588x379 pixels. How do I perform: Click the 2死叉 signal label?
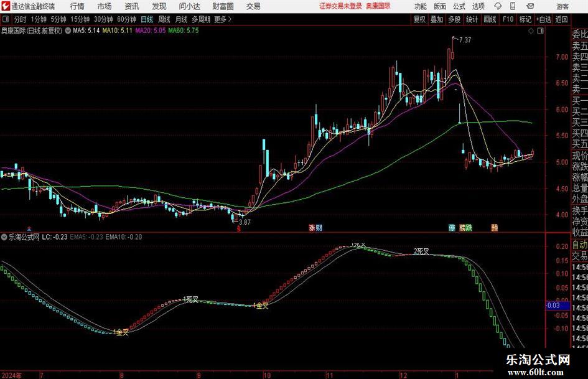coord(421,251)
